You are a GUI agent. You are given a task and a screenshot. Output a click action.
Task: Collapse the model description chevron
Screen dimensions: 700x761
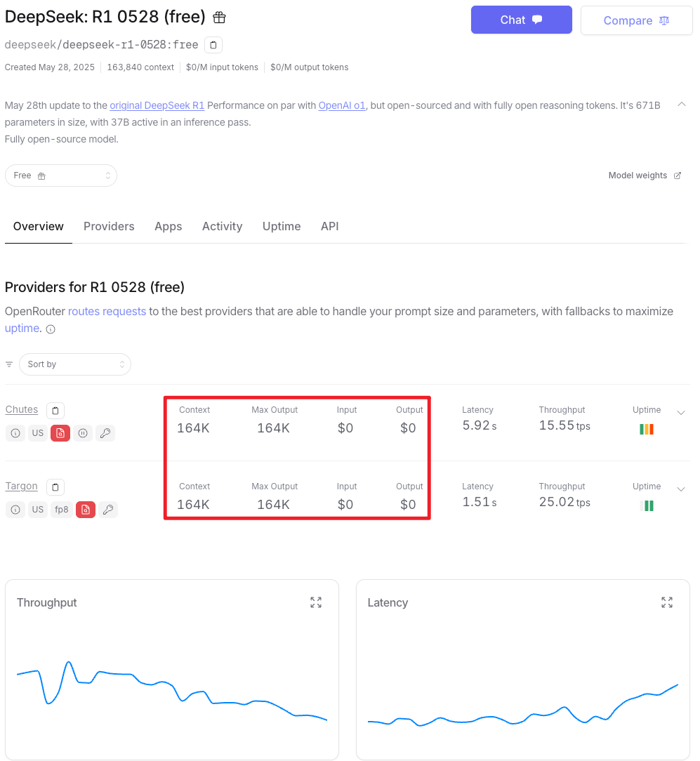682,105
